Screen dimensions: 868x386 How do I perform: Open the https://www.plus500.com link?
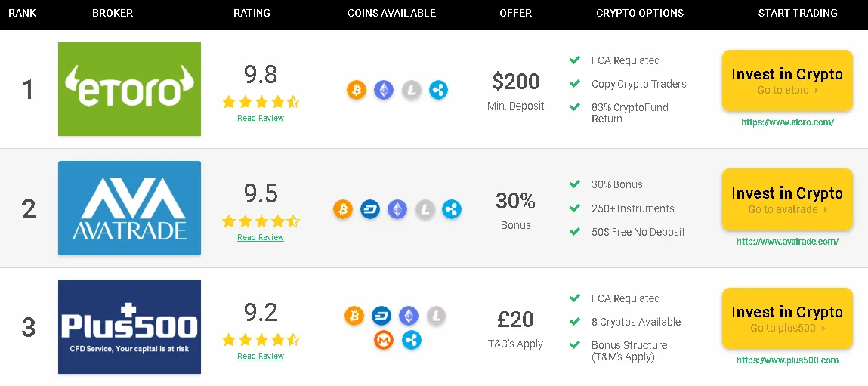click(x=787, y=360)
